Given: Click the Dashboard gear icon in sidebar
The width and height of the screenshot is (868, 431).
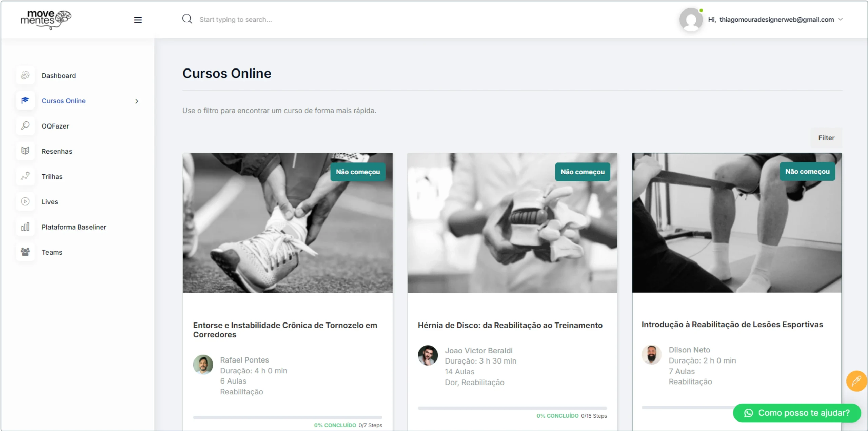Looking at the screenshot, I should coord(25,75).
